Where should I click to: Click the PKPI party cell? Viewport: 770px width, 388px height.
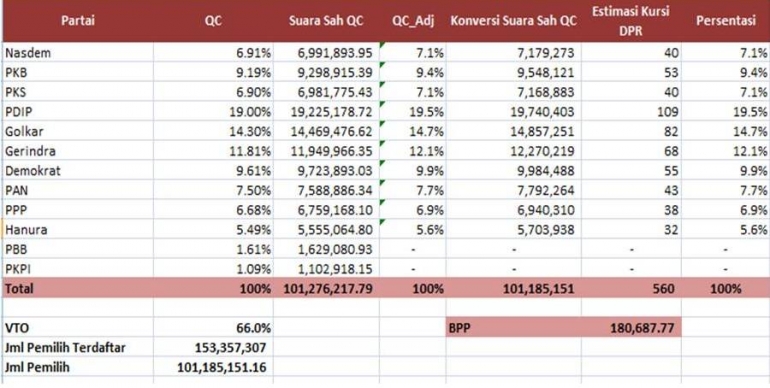pyautogui.click(x=78, y=269)
